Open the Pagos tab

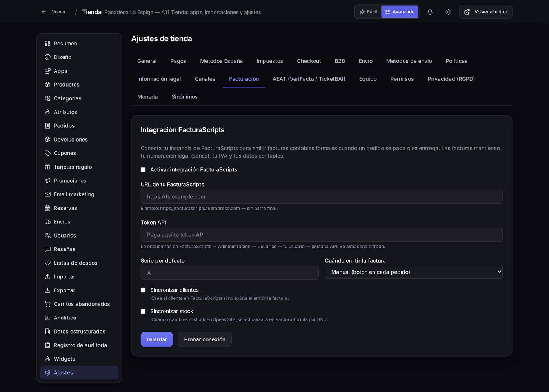178,61
